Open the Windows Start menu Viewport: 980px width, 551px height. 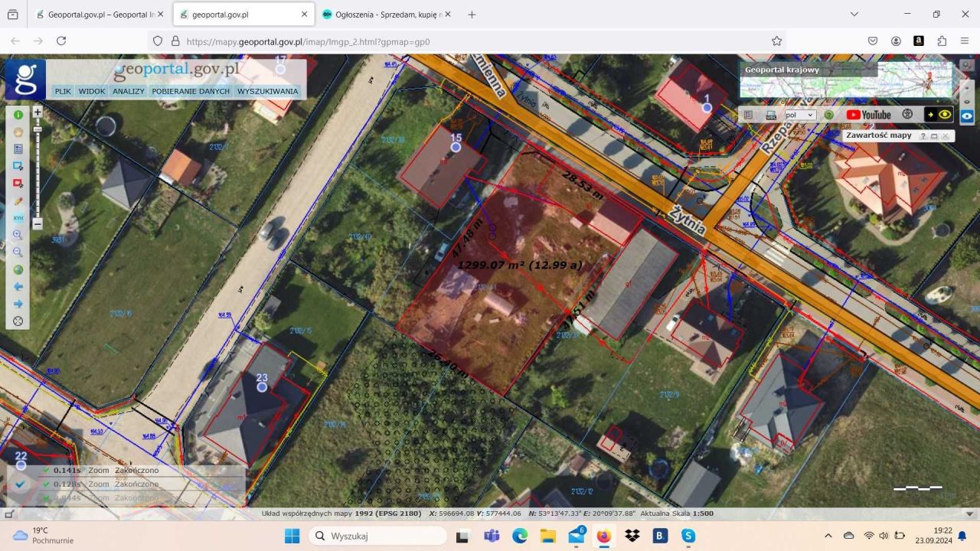(292, 536)
